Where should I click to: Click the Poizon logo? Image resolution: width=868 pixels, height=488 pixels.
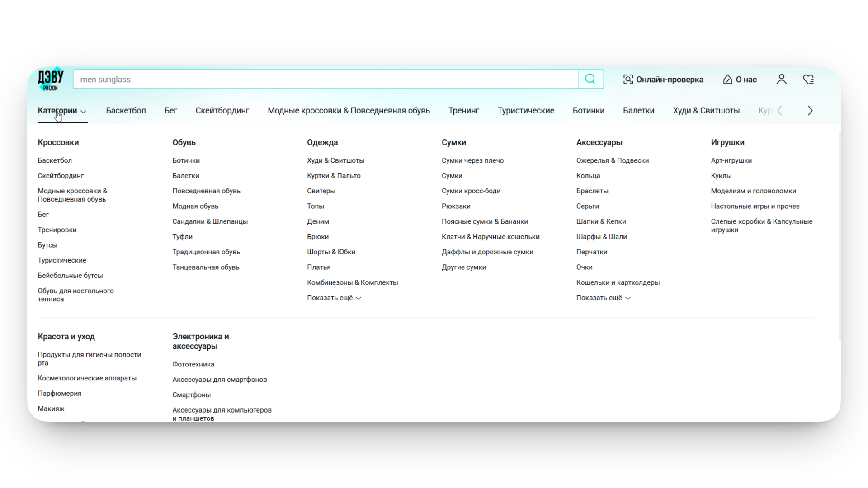pos(50,80)
